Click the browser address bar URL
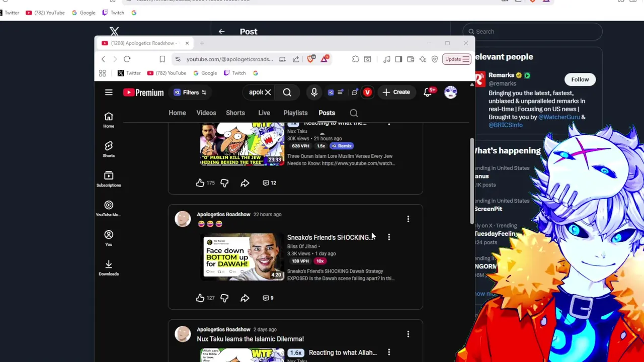Image resolution: width=644 pixels, height=362 pixels. (229, 59)
